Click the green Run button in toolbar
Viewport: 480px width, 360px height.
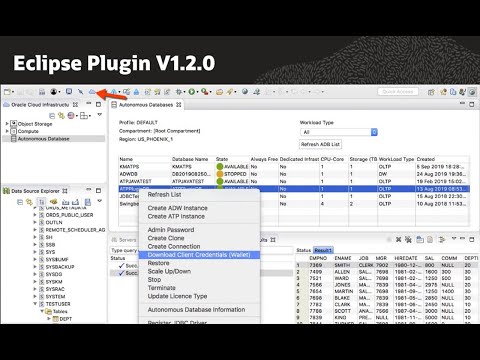coord(192,91)
